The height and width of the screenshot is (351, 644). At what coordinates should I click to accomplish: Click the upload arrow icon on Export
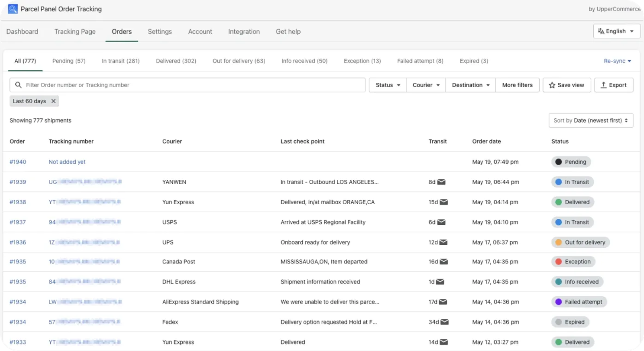click(603, 85)
